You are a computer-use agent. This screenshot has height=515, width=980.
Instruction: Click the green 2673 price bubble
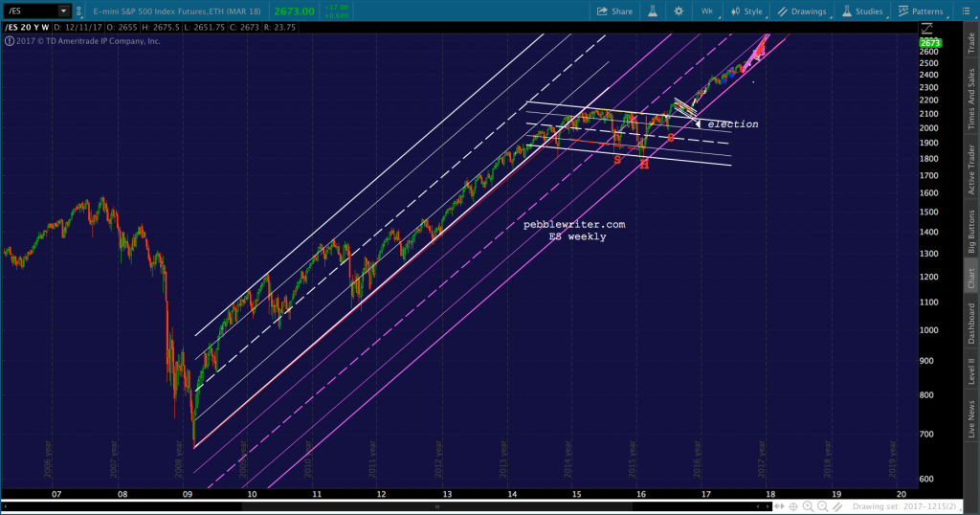pos(930,42)
